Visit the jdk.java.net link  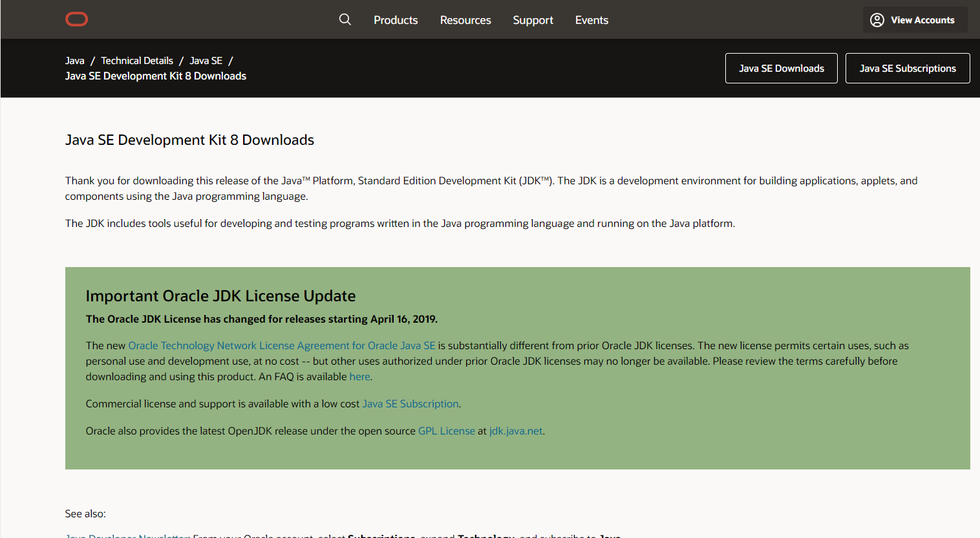(x=516, y=431)
